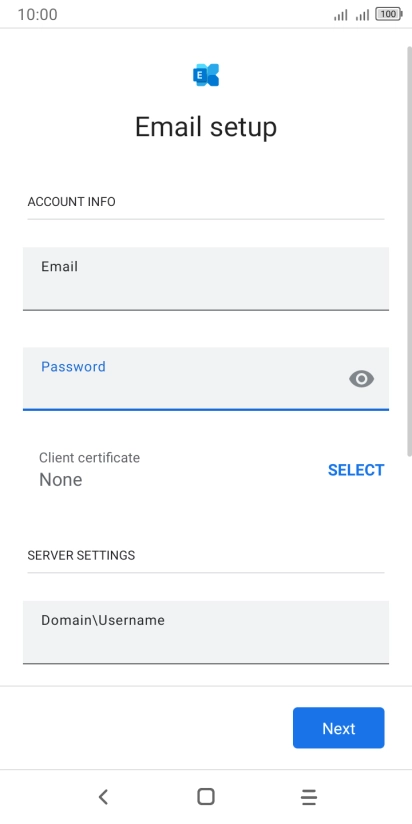Focus the Password input field
Image resolution: width=412 pixels, height=824 pixels.
tap(206, 379)
